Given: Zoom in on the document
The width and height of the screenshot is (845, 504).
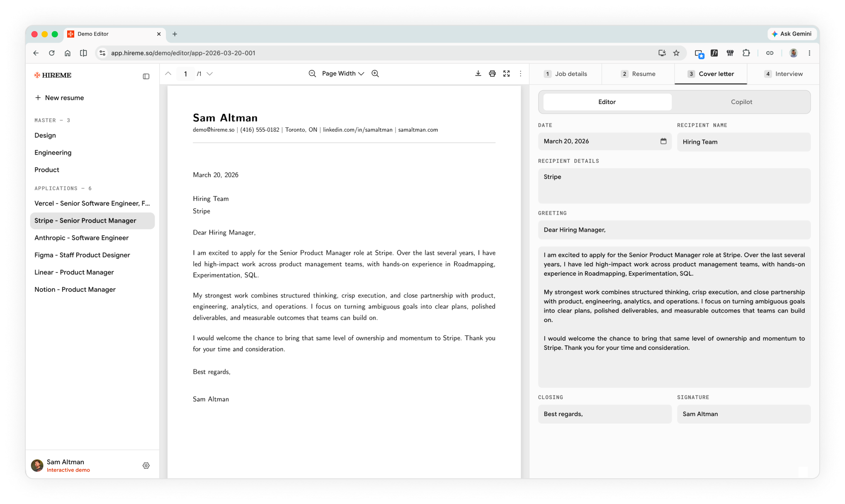Looking at the screenshot, I should coord(375,73).
